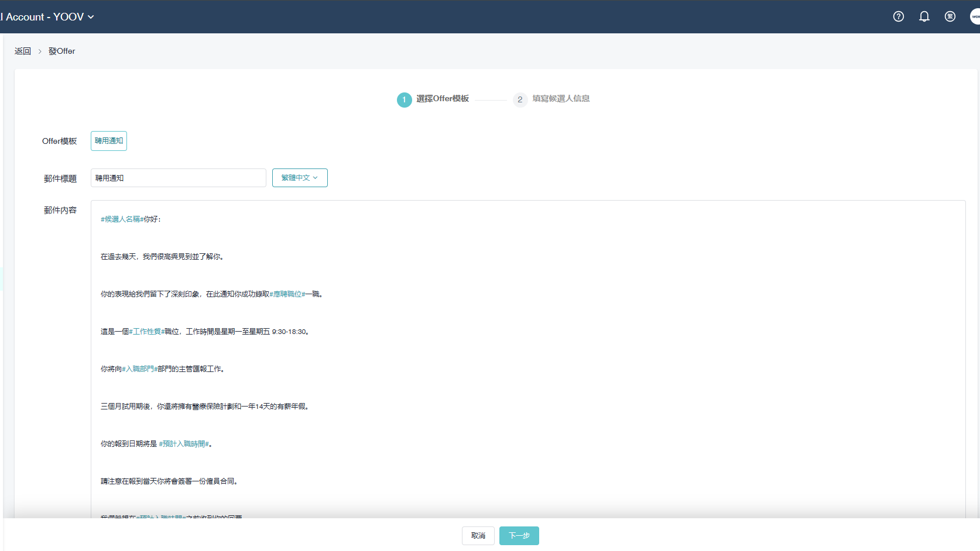This screenshot has height=551, width=980.
Task: Click the #工作性質# placeholder text
Action: [146, 332]
